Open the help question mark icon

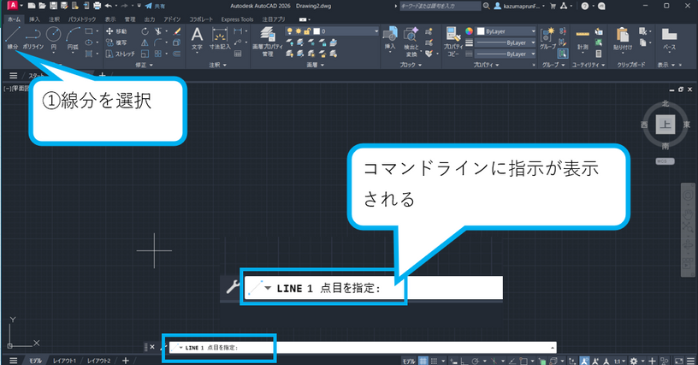coord(585,6)
